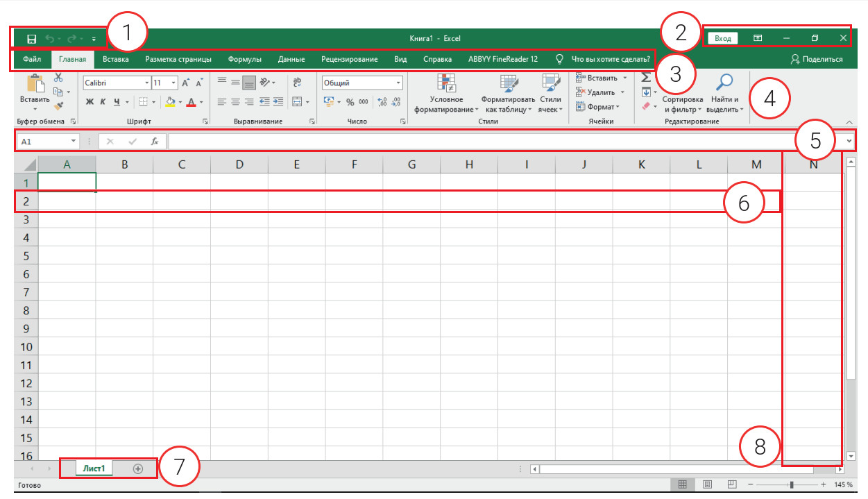The width and height of the screenshot is (868, 499).
Task: Open the Стили ячеек dropdown
Action: point(550,92)
